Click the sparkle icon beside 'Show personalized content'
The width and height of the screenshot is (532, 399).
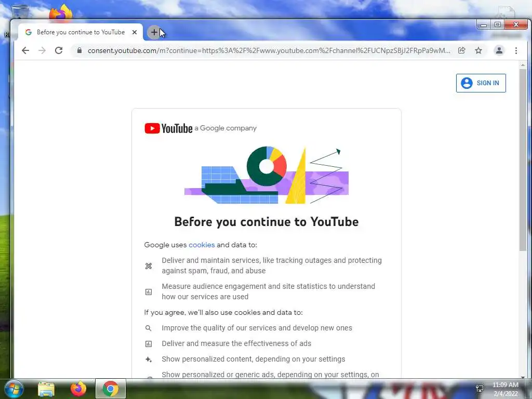[x=149, y=360]
